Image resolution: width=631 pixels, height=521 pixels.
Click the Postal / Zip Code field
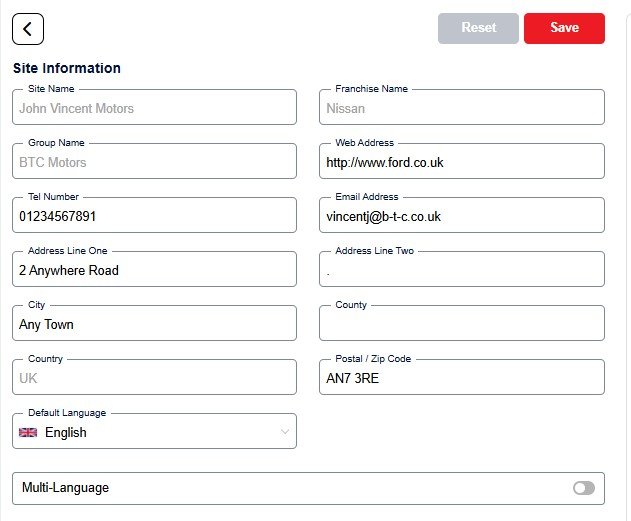tap(462, 377)
